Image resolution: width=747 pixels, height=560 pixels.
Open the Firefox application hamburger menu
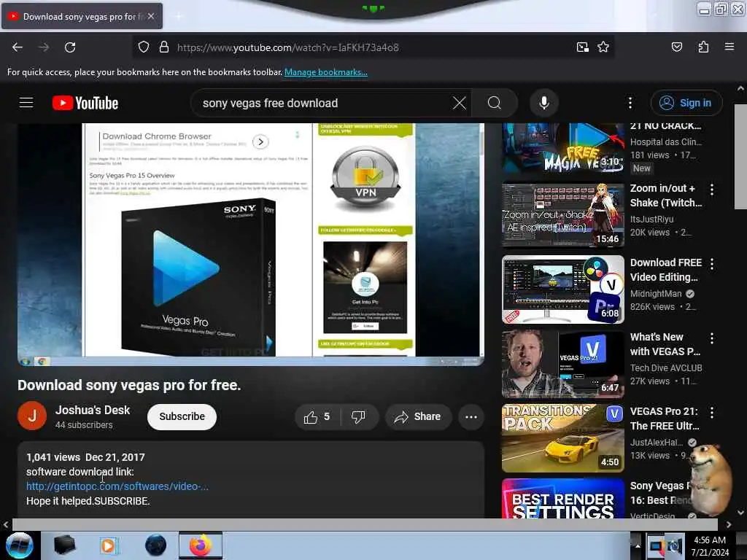point(729,47)
